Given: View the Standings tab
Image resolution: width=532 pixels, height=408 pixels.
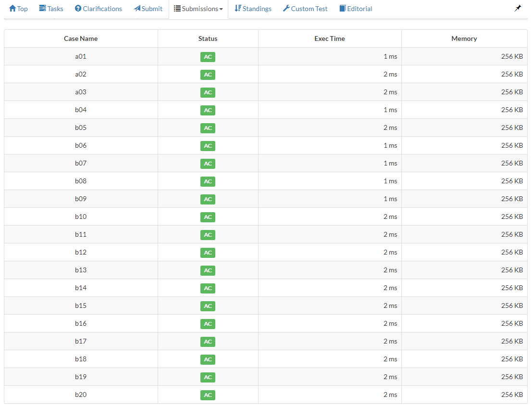Looking at the screenshot, I should [x=253, y=9].
